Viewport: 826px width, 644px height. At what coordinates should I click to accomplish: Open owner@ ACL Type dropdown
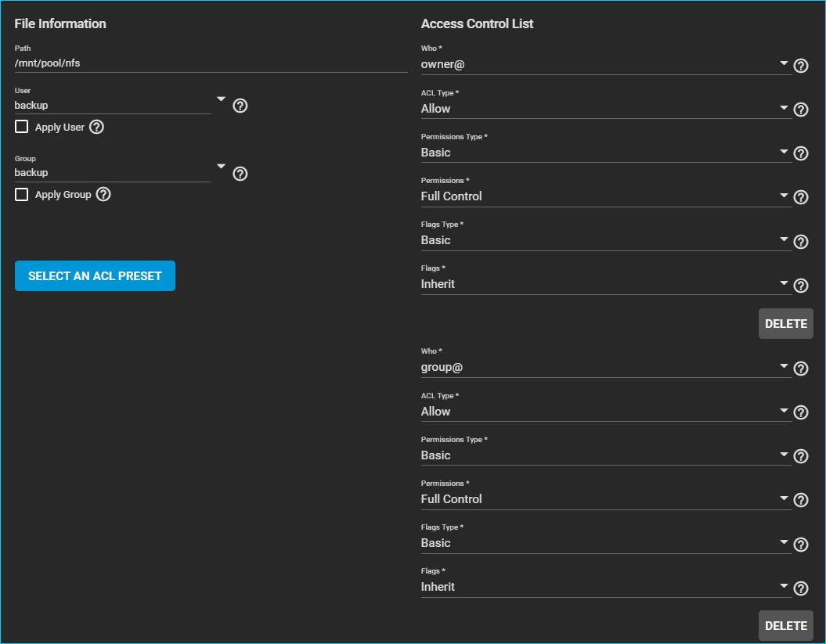(606, 109)
